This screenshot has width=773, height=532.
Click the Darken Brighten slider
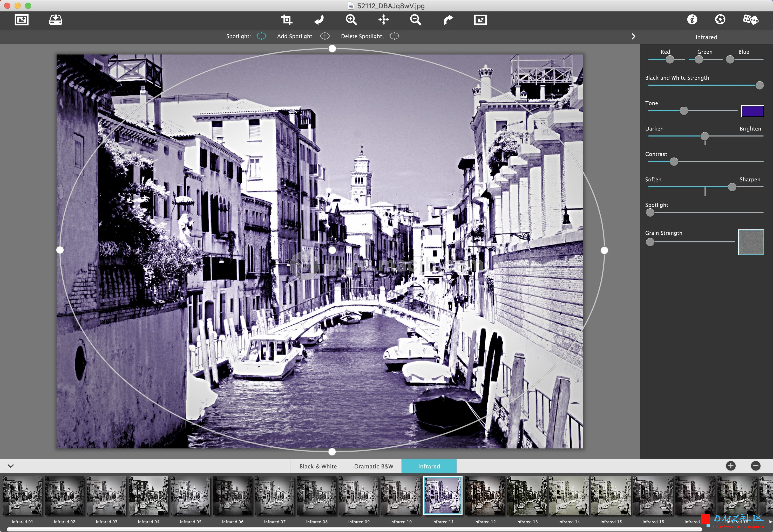coord(706,136)
